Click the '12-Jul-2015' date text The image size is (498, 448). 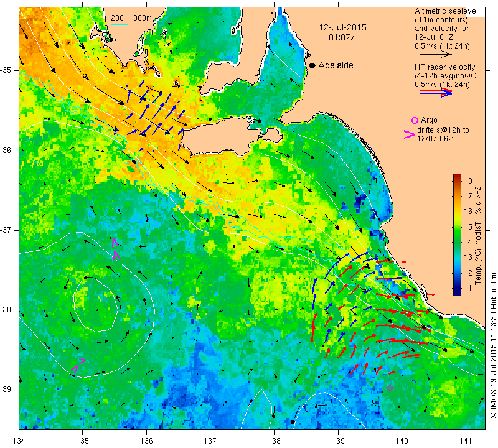click(343, 27)
